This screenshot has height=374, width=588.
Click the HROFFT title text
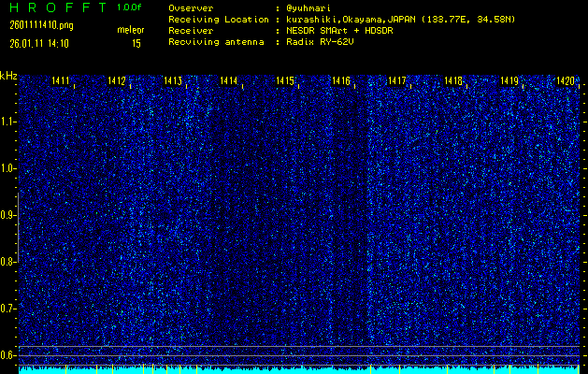coord(54,7)
